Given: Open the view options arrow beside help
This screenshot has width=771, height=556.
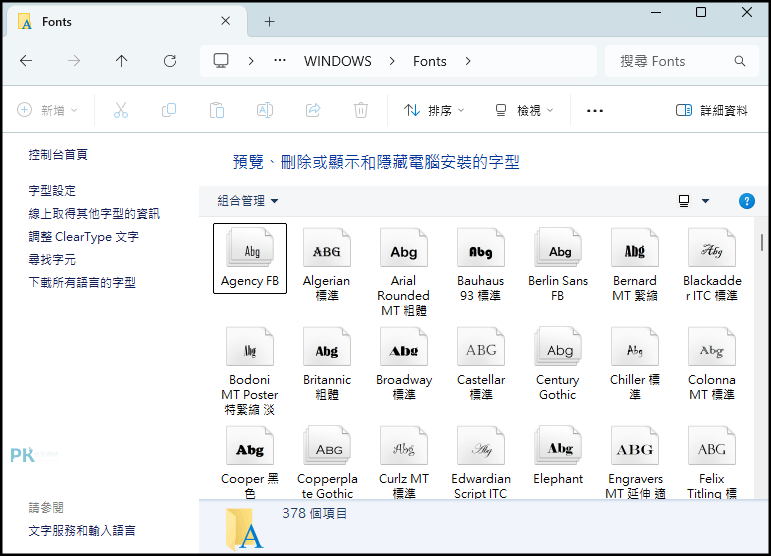Looking at the screenshot, I should [x=705, y=201].
